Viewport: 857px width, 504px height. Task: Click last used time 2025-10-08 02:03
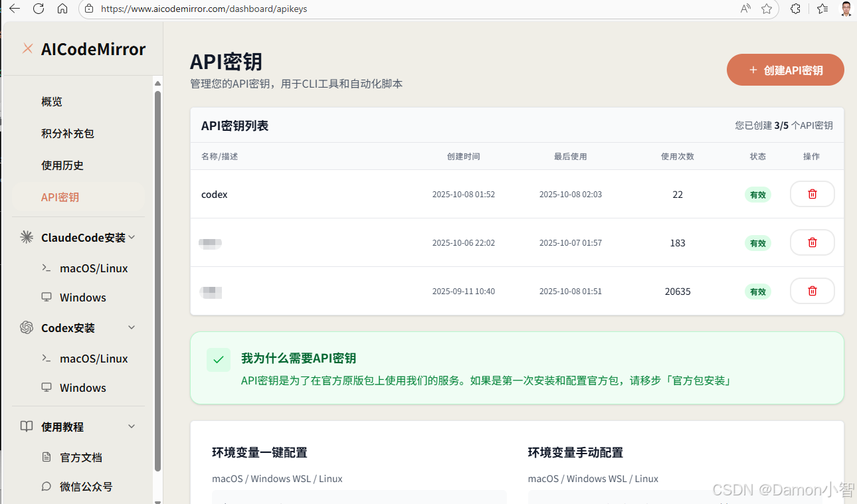[x=571, y=195]
